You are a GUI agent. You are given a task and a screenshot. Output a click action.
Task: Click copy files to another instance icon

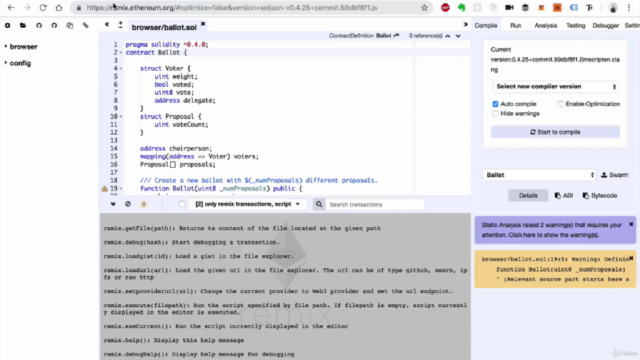point(70,25)
